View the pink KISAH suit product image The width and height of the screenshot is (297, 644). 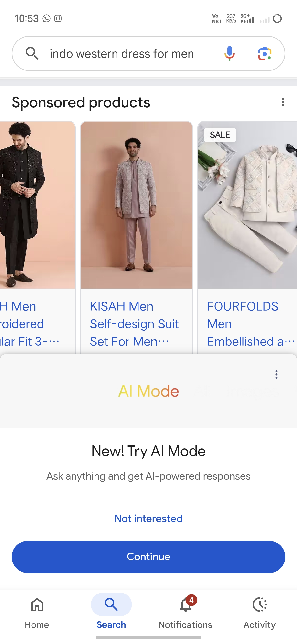(136, 205)
